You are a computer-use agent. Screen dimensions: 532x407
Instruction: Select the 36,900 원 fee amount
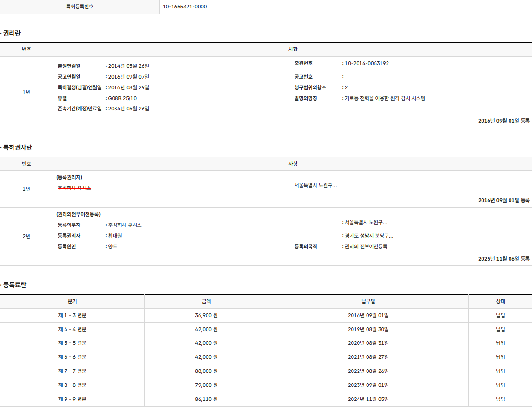pos(206,315)
